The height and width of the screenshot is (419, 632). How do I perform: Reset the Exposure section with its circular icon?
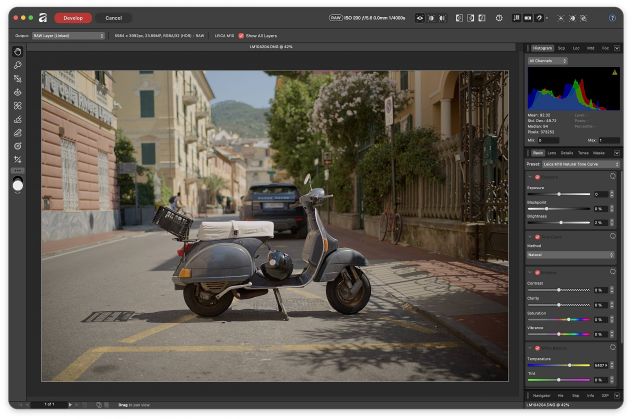tap(613, 176)
